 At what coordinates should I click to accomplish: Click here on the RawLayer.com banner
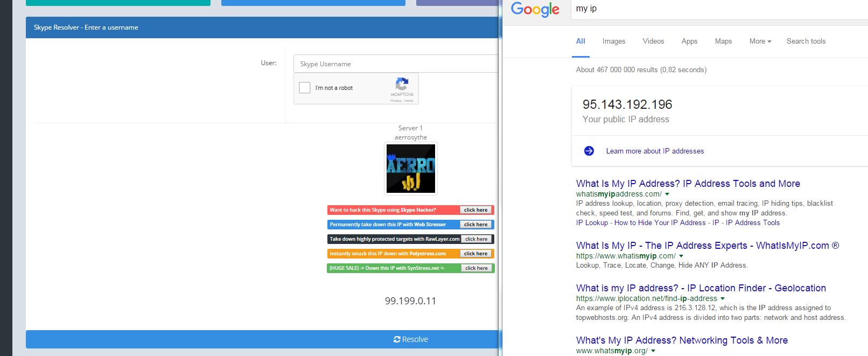coord(477,239)
